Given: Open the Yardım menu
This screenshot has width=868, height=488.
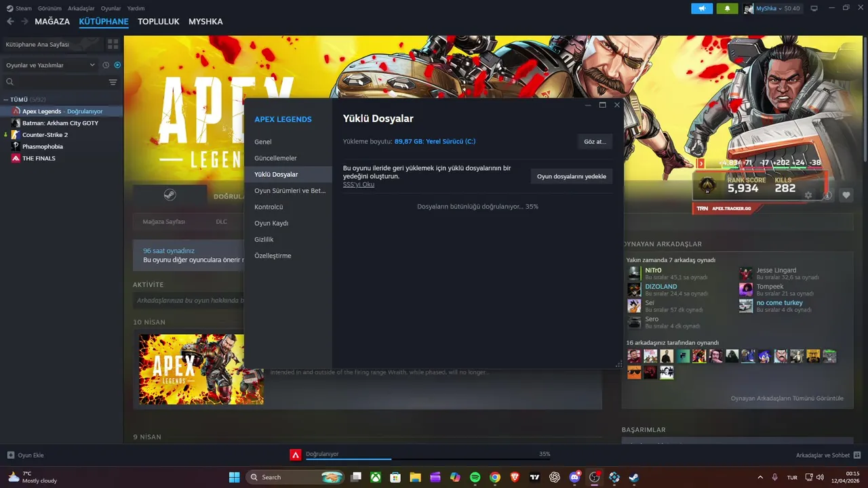Looking at the screenshot, I should 136,8.
